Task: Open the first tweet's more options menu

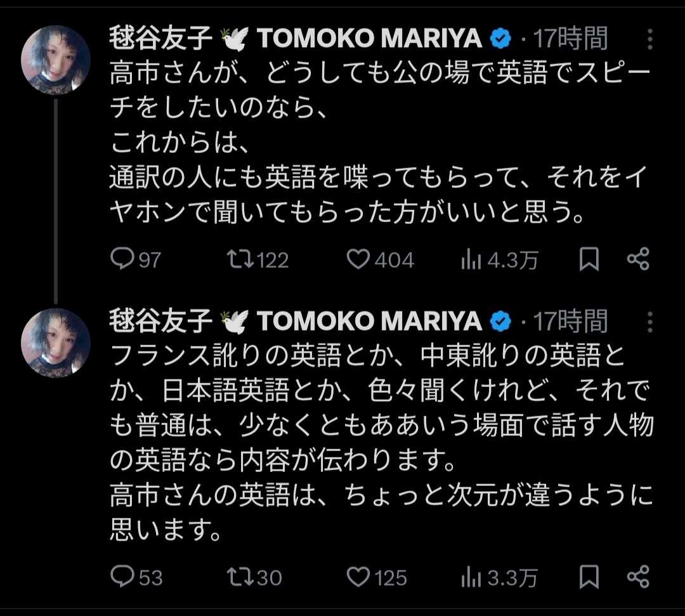Action: tap(649, 39)
